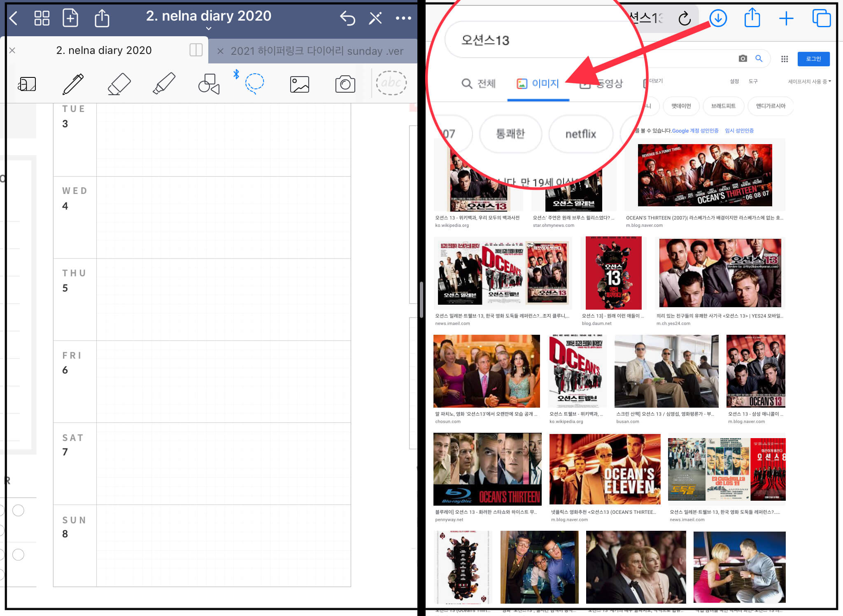Open the Camera tool
Image resolution: width=843 pixels, height=616 pixels.
tap(345, 84)
